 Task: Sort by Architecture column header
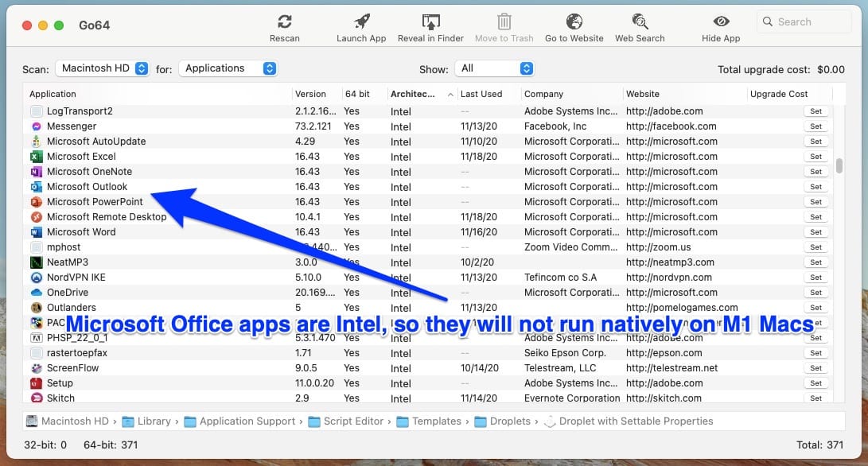coord(413,94)
